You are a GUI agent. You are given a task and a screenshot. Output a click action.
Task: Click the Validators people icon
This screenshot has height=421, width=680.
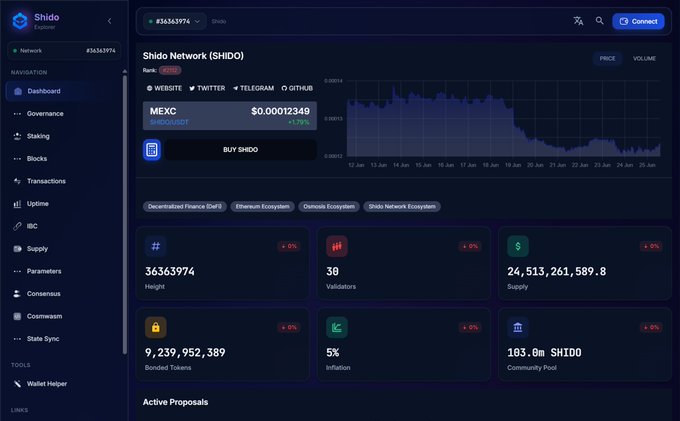point(337,246)
